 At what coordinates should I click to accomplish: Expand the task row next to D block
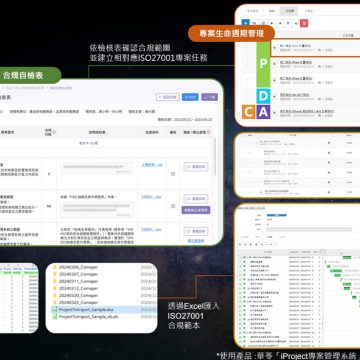point(274,96)
